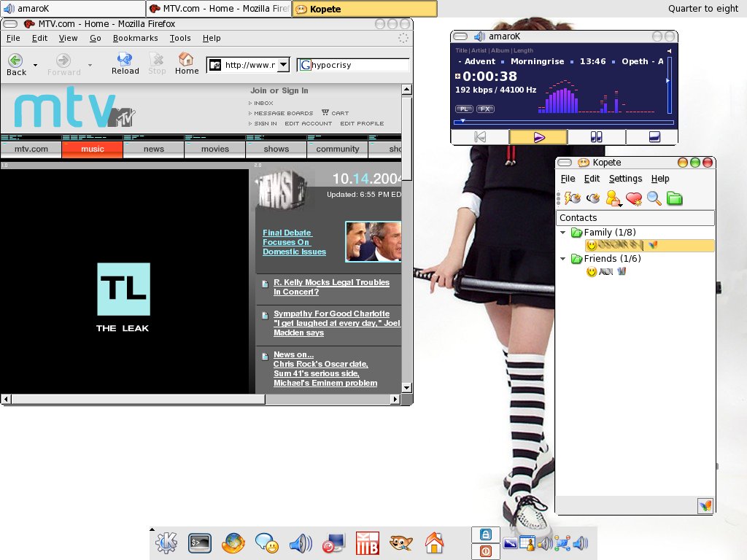Click the Firefox URL address field
The width and height of the screenshot is (747, 560).
[249, 65]
